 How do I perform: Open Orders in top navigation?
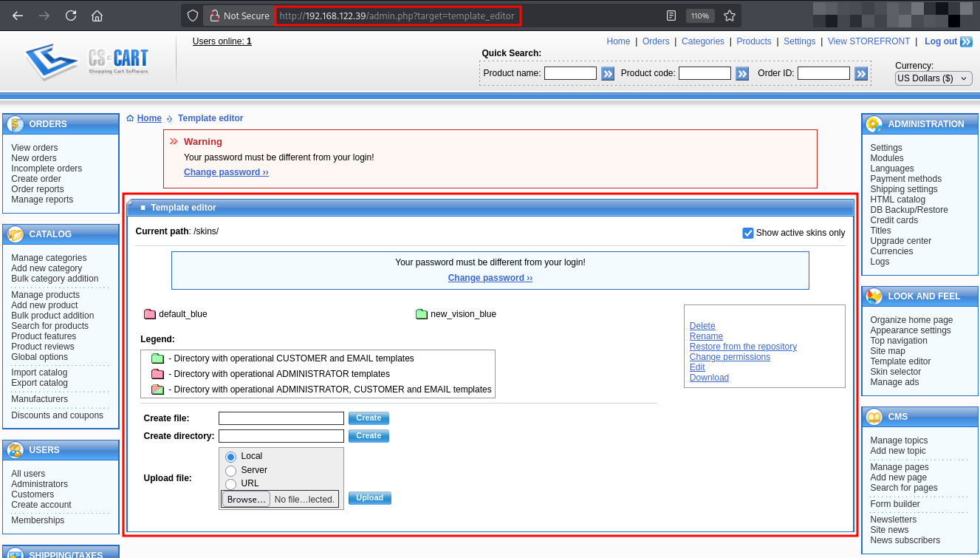656,41
